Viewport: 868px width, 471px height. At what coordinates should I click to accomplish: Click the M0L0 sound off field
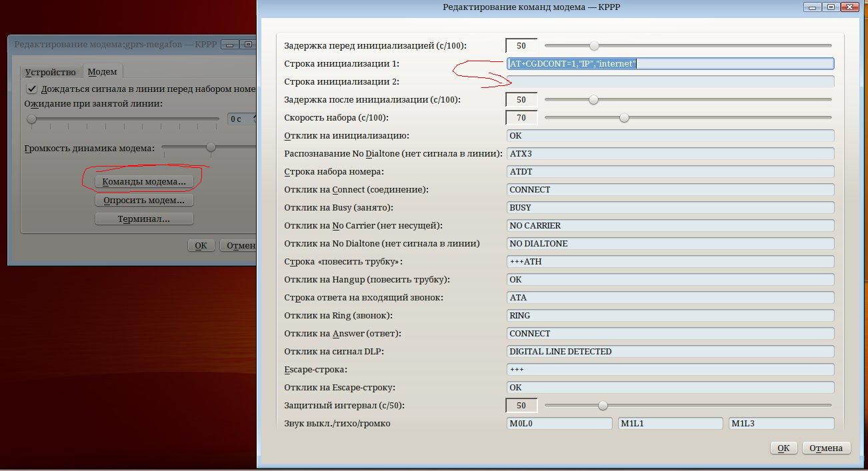pos(559,424)
